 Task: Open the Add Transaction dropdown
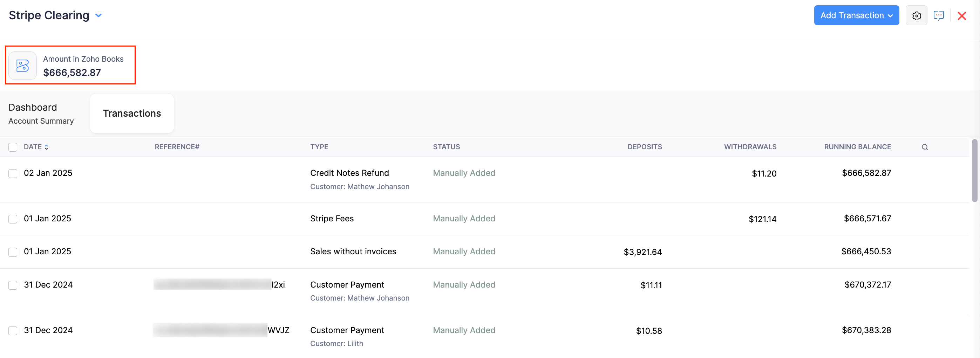click(856, 15)
